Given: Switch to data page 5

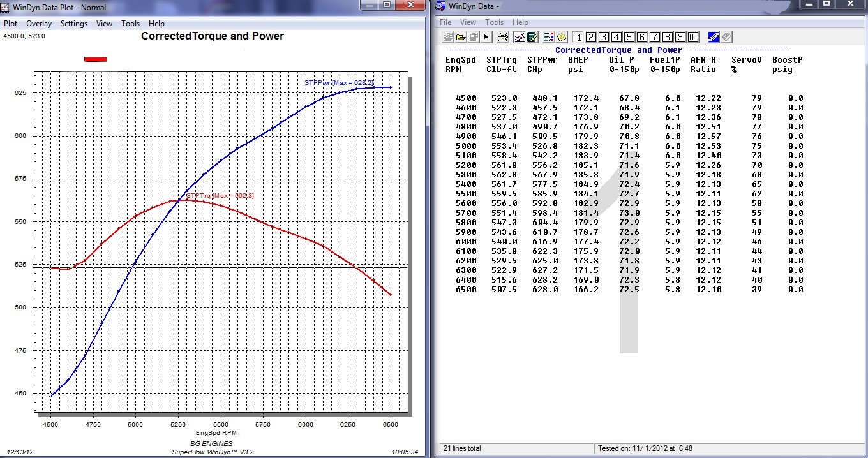Looking at the screenshot, I should tap(629, 37).
